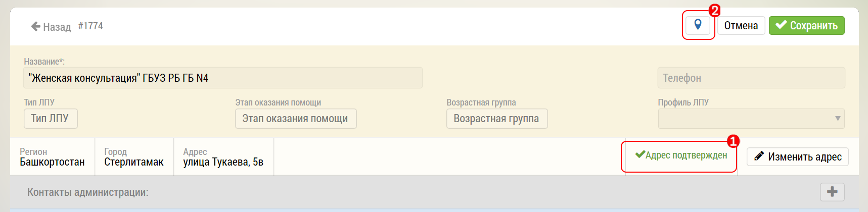
Task: Open the Тип ЛПУ selector
Action: (x=50, y=119)
